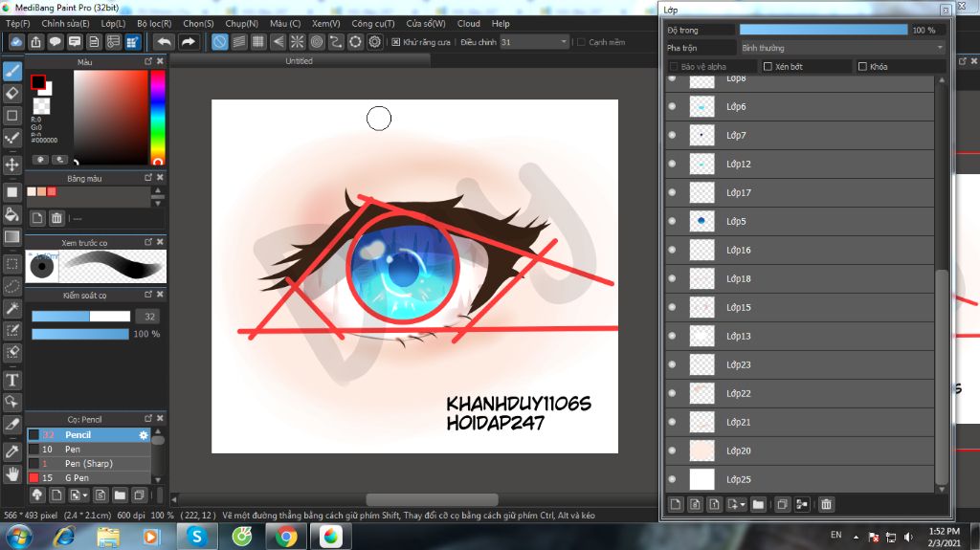
Task: Click the brush list down arrow
Action: pyautogui.click(x=158, y=480)
